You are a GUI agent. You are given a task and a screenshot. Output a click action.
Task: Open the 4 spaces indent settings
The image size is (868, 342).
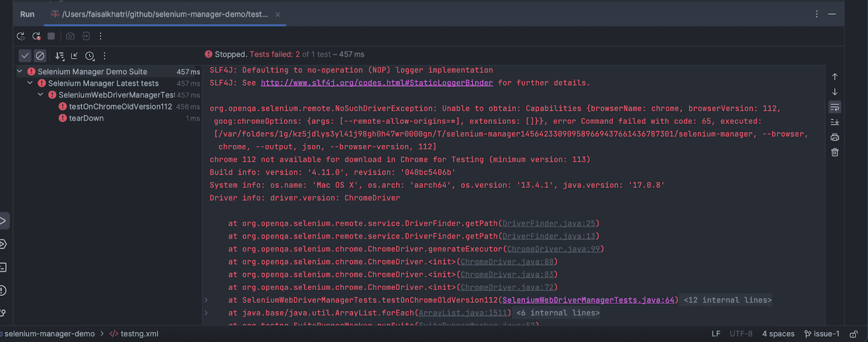[778, 334]
